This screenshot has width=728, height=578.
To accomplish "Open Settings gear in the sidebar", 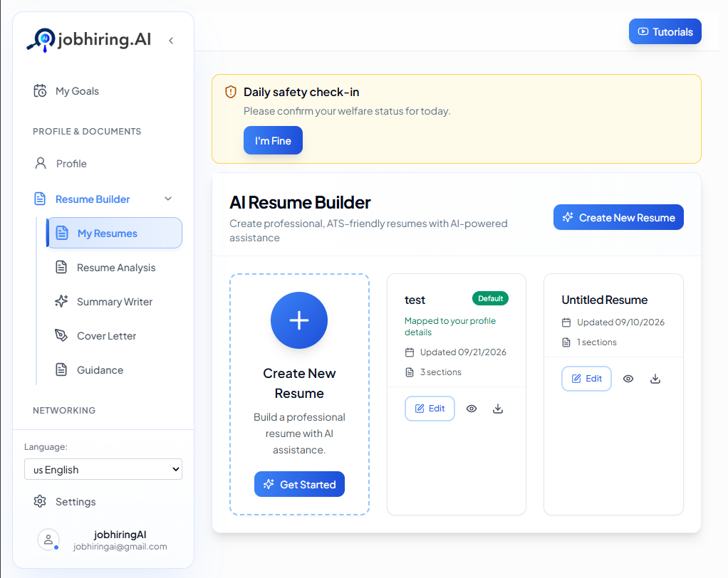I will (x=40, y=501).
